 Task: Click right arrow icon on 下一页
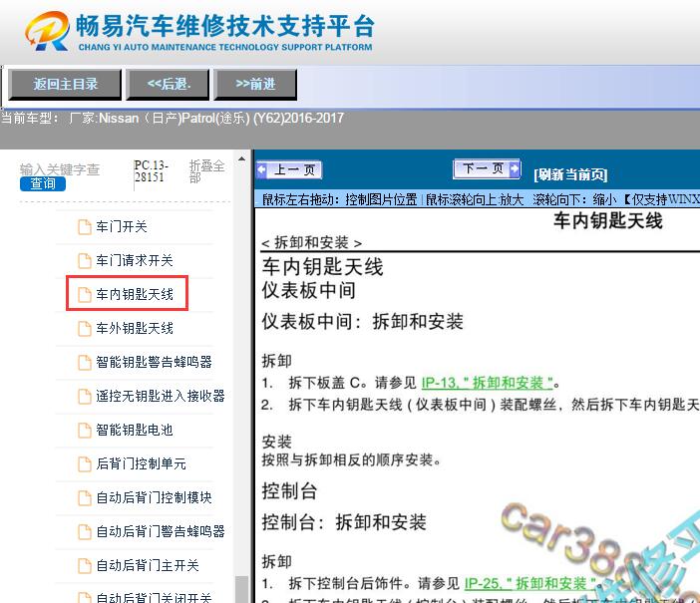[515, 168]
